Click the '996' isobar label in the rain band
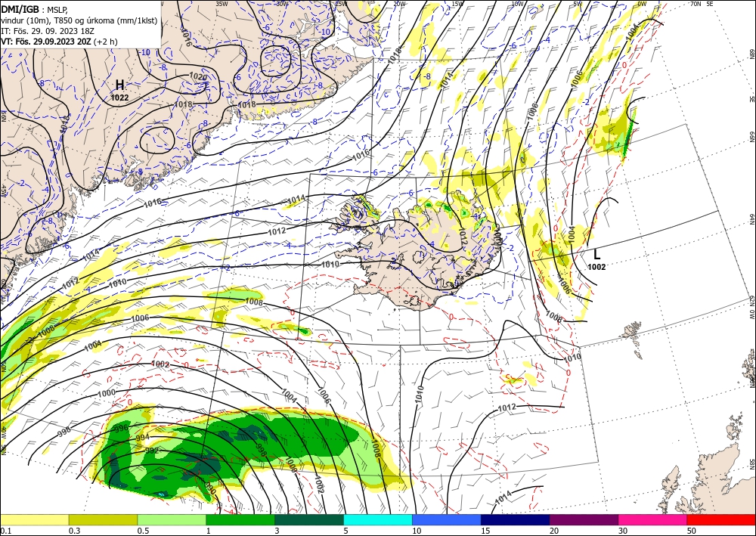This screenshot has width=756, height=536. [120, 428]
